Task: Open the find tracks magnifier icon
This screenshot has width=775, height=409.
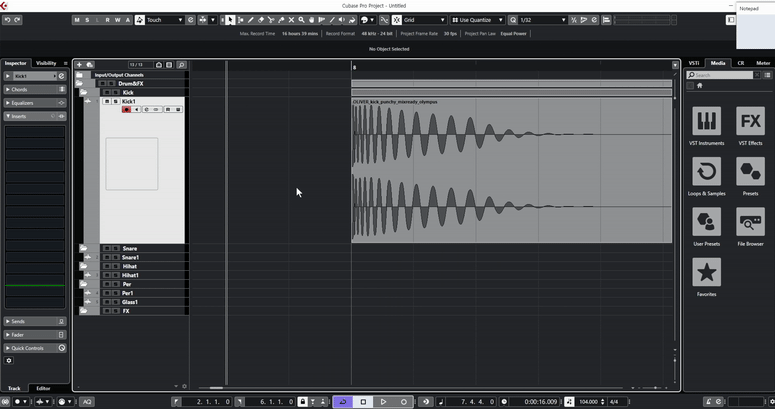Action: (x=181, y=65)
